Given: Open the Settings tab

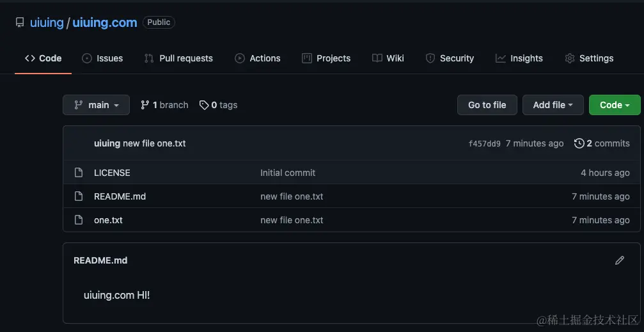Looking at the screenshot, I should (589, 58).
